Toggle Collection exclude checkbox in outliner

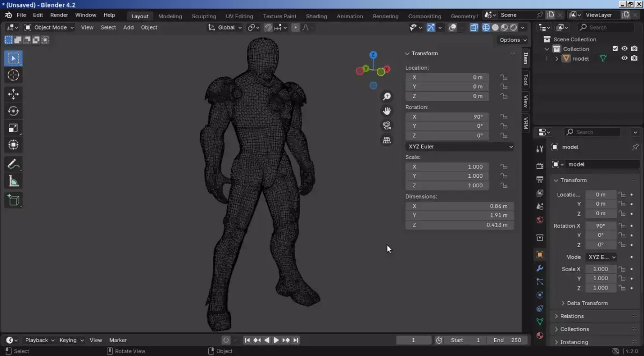(x=616, y=49)
